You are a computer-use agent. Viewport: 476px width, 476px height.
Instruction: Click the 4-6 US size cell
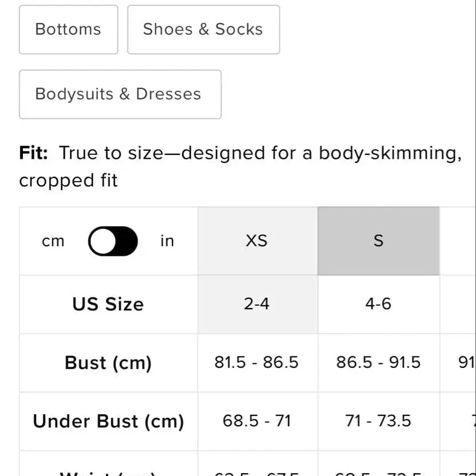tap(378, 304)
